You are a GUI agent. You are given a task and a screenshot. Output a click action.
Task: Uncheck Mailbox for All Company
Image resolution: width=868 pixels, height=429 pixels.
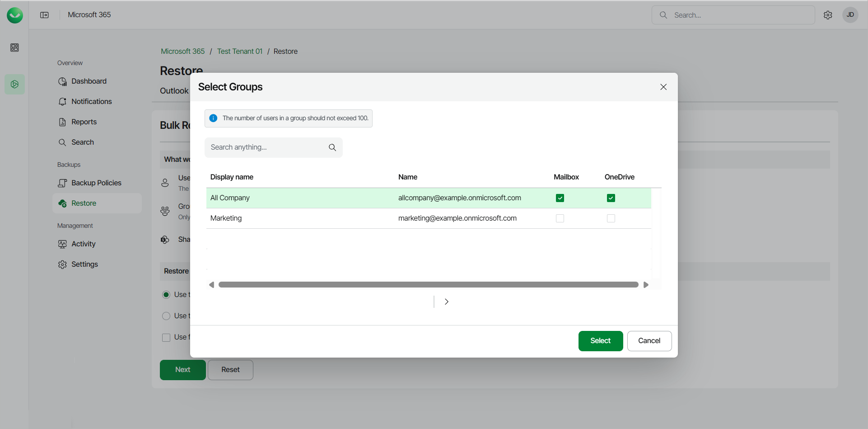pos(560,198)
